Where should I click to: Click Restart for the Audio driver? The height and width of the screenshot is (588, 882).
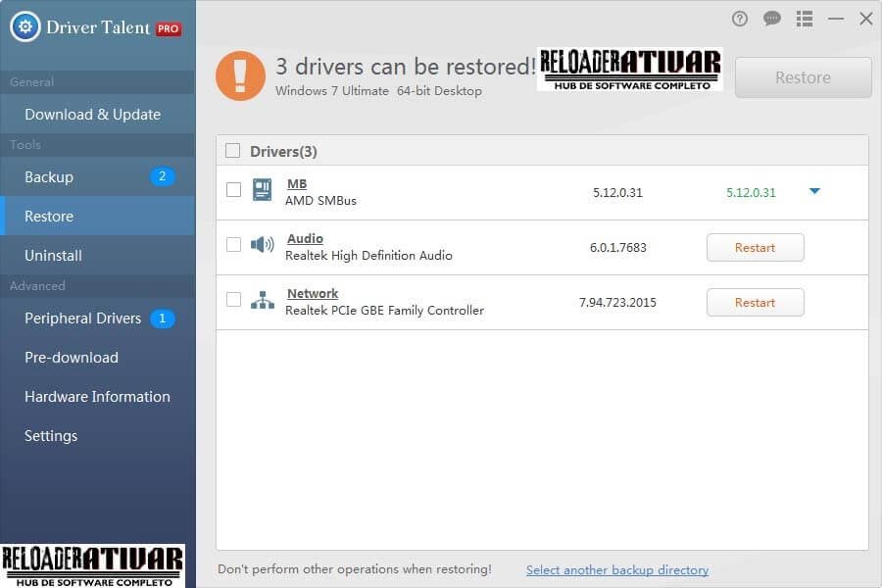[755, 248]
